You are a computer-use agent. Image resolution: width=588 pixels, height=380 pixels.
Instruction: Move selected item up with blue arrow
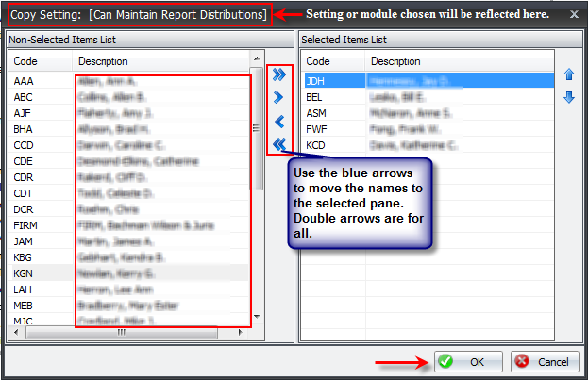(x=568, y=74)
